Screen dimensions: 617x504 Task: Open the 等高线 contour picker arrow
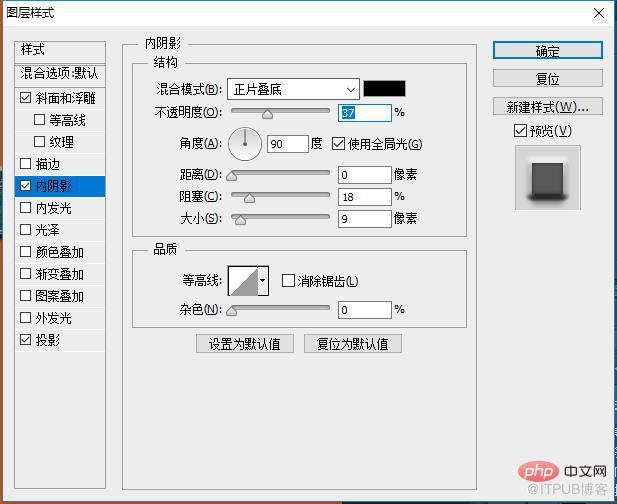point(263,281)
